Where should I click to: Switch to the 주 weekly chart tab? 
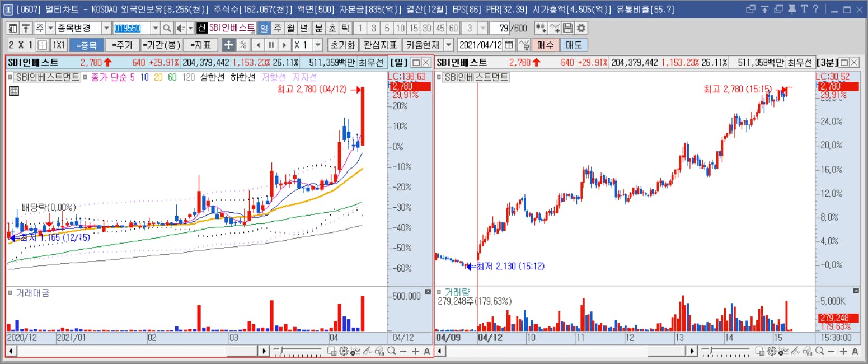[x=278, y=28]
